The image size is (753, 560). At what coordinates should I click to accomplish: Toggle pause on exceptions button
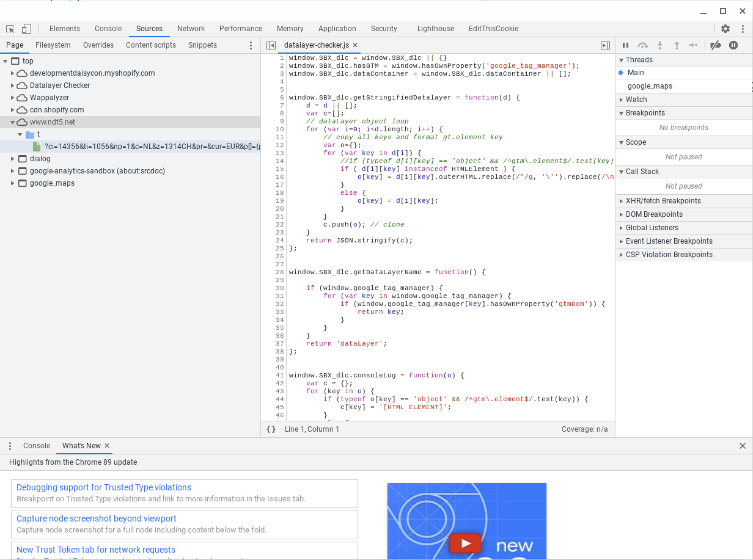[733, 45]
